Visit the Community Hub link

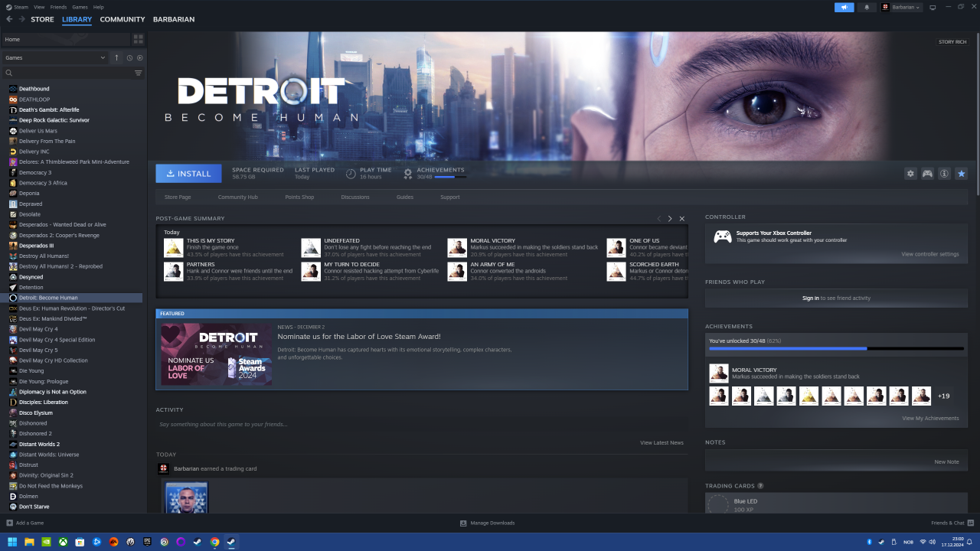(x=237, y=197)
